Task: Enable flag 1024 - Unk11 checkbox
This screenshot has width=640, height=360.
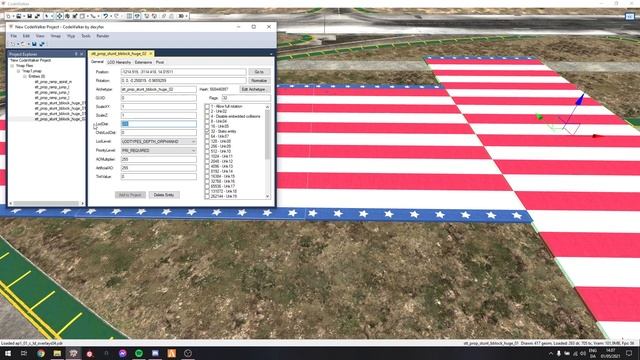Action: [207, 156]
